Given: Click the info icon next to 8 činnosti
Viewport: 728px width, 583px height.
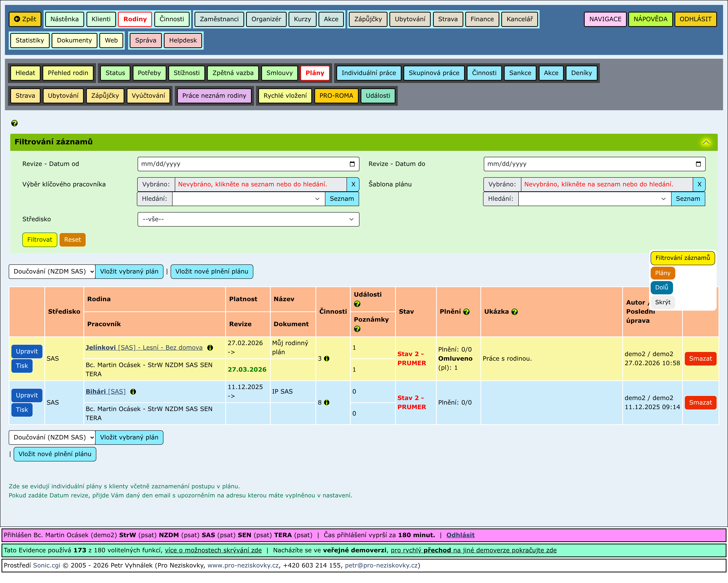Looking at the screenshot, I should [x=326, y=402].
